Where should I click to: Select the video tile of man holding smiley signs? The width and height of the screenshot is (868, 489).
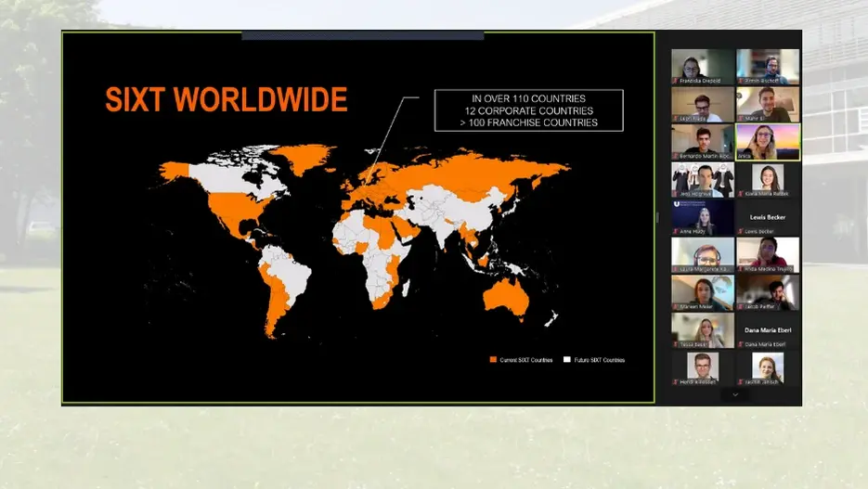pos(703,180)
